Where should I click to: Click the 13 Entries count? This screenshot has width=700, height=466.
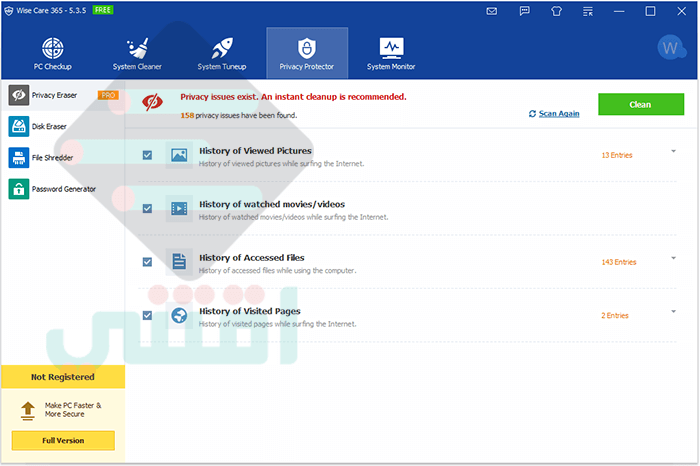pos(617,155)
